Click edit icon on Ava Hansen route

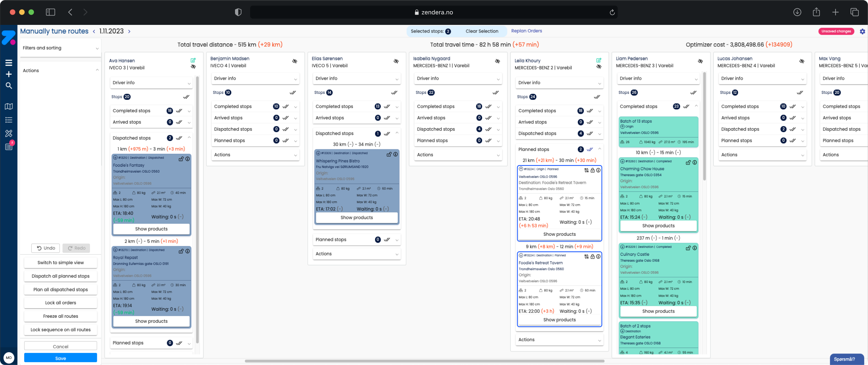point(193,60)
